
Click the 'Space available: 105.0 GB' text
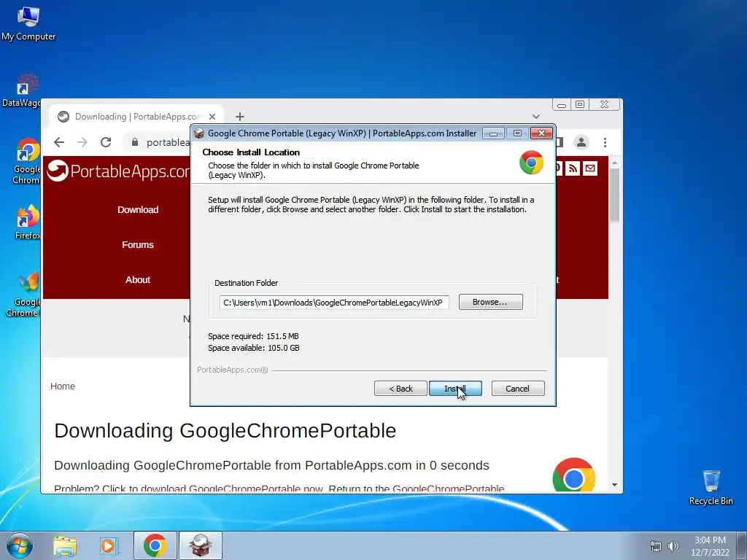click(x=254, y=348)
